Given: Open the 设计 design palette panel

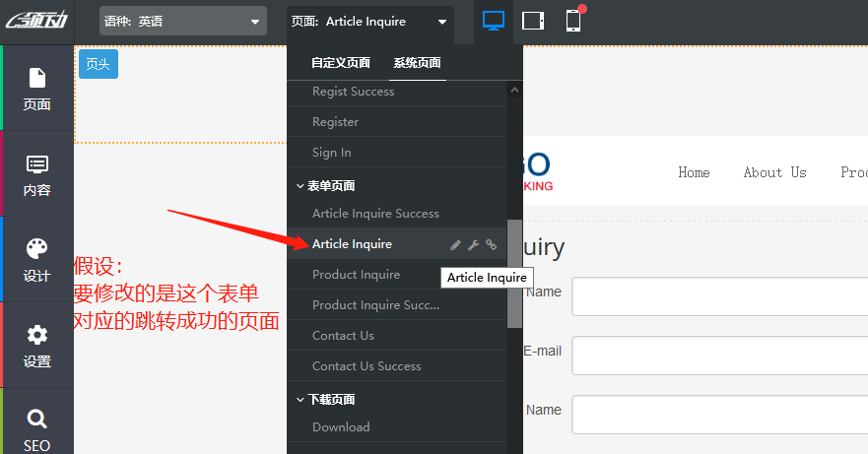Looking at the screenshot, I should pos(37,260).
